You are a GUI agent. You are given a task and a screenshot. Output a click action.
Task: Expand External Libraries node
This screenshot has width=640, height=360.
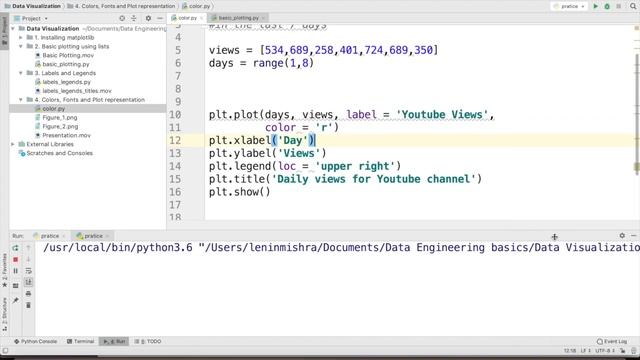pyautogui.click(x=13, y=144)
